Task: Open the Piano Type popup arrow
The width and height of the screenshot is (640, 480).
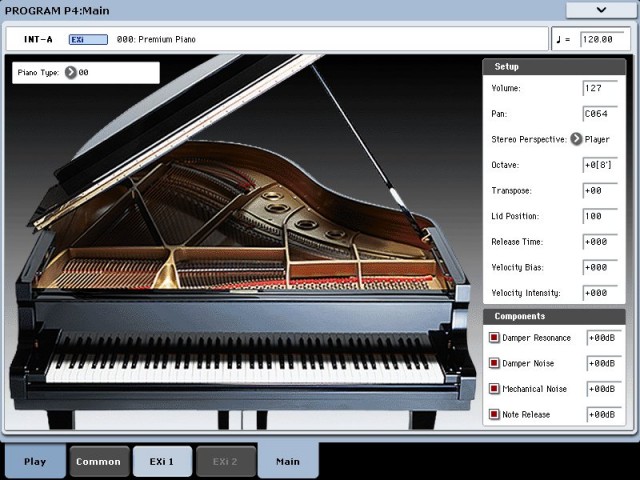Action: pyautogui.click(x=70, y=73)
